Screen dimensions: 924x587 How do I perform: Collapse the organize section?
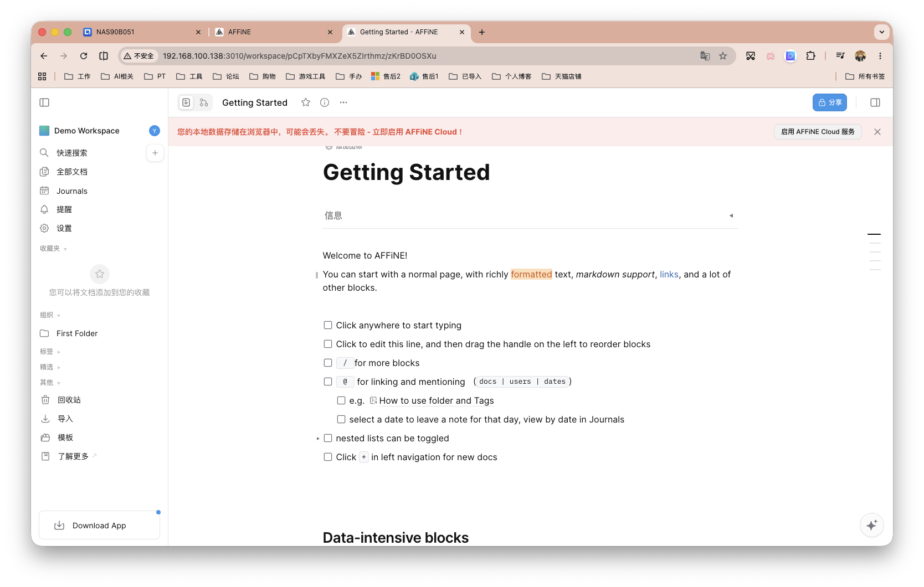[x=50, y=315]
